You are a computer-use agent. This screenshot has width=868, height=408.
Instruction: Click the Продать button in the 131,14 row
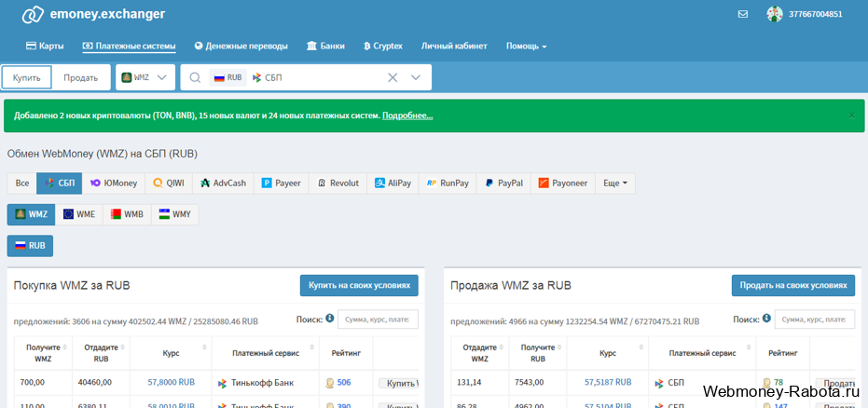click(x=836, y=383)
